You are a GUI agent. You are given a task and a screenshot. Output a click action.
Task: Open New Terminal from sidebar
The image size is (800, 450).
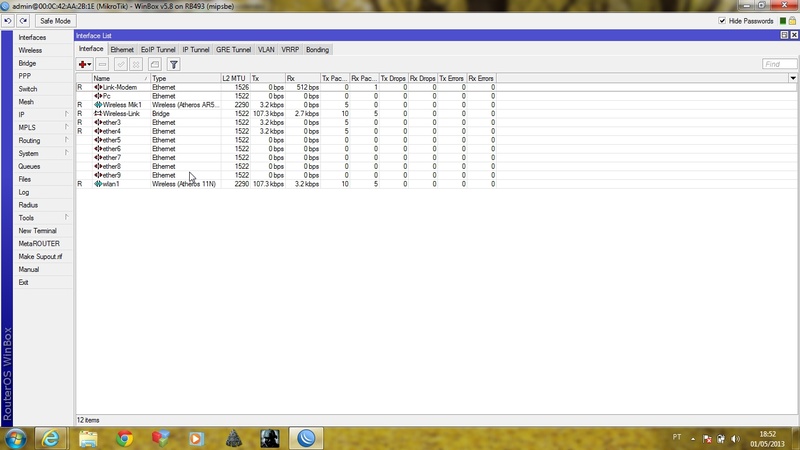point(43,231)
